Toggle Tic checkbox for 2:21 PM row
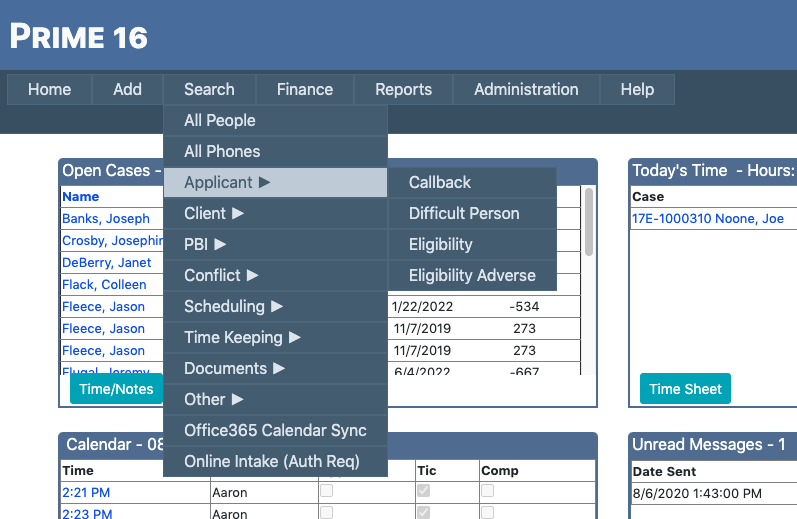 point(423,491)
